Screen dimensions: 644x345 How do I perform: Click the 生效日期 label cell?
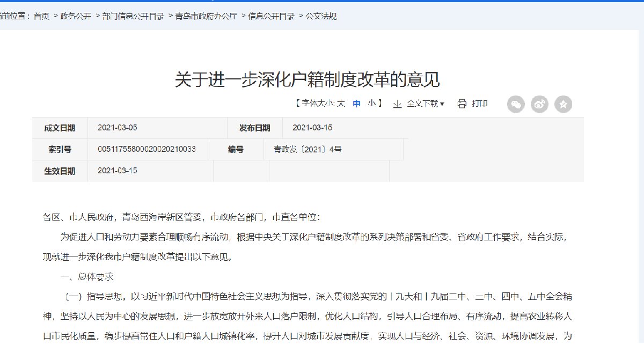(x=60, y=171)
